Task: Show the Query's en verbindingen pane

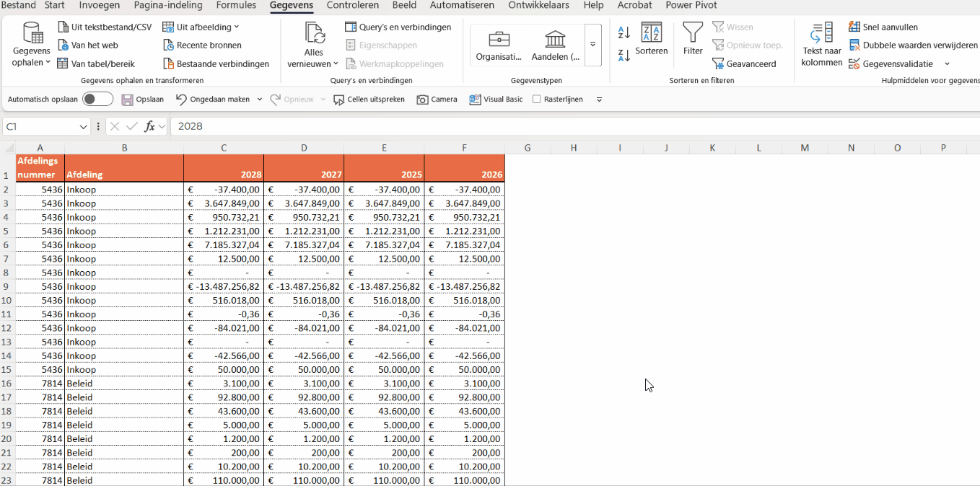Action: (x=398, y=27)
